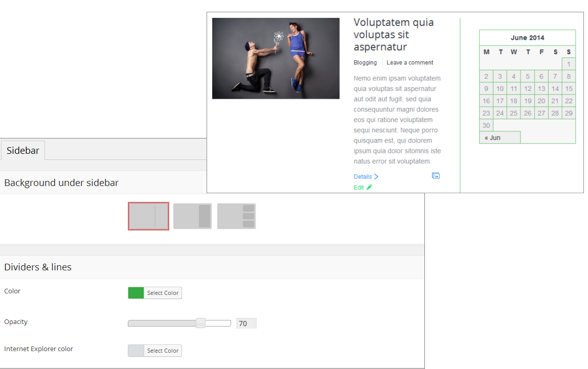Open the Sidebar tab
Image resolution: width=588 pixels, height=369 pixels.
point(23,150)
